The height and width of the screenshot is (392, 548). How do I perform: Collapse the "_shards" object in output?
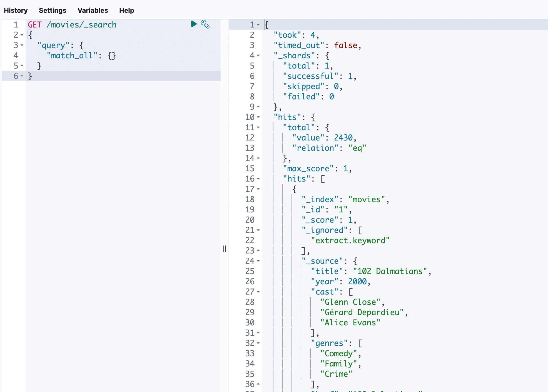coord(258,56)
